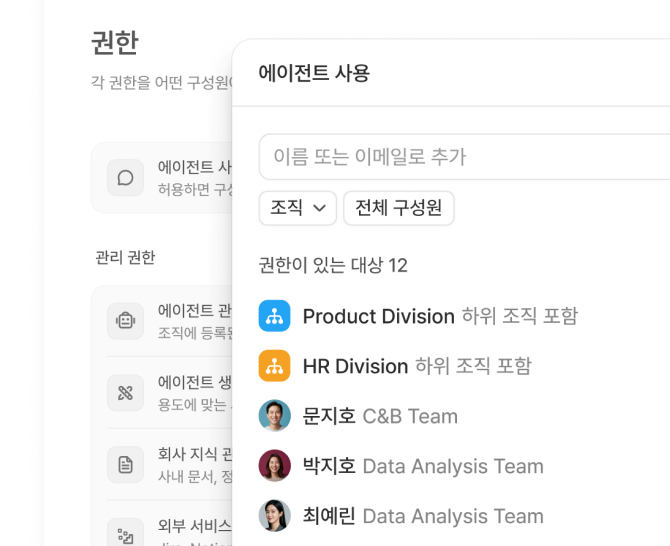The image size is (670, 546).
Task: Click the 에이전트 사용 dialog title
Action: click(314, 73)
